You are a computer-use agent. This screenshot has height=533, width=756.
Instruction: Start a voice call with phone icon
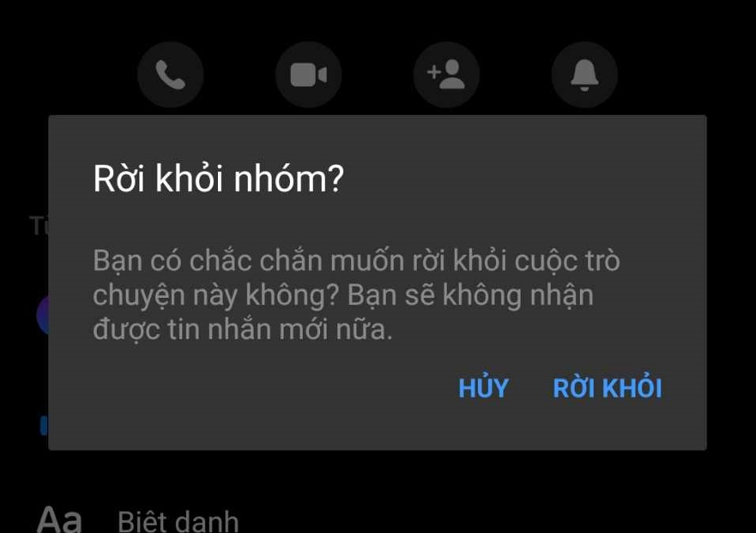point(170,74)
